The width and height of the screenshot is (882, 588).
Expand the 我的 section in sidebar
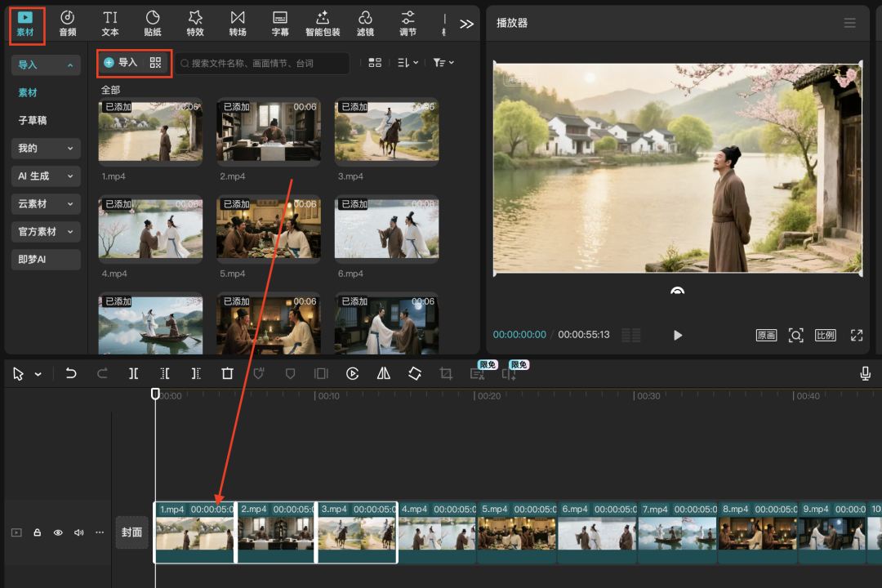point(46,148)
